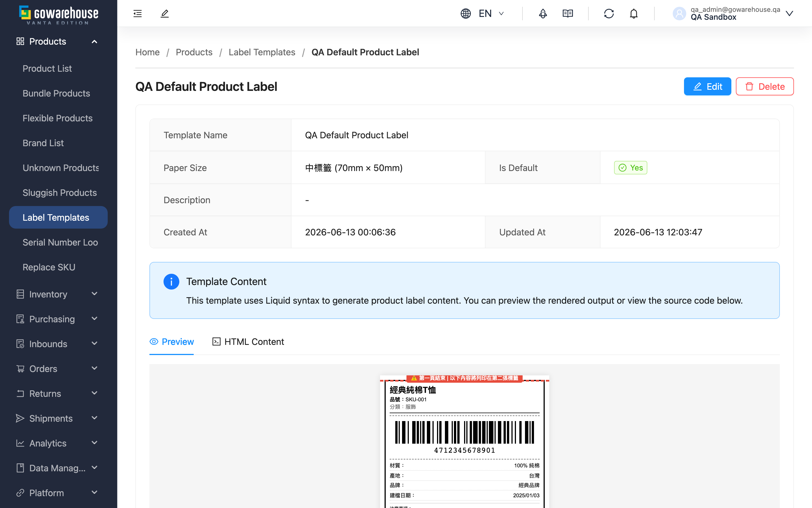Click the Orders cart icon
The image size is (812, 508).
tap(20, 369)
